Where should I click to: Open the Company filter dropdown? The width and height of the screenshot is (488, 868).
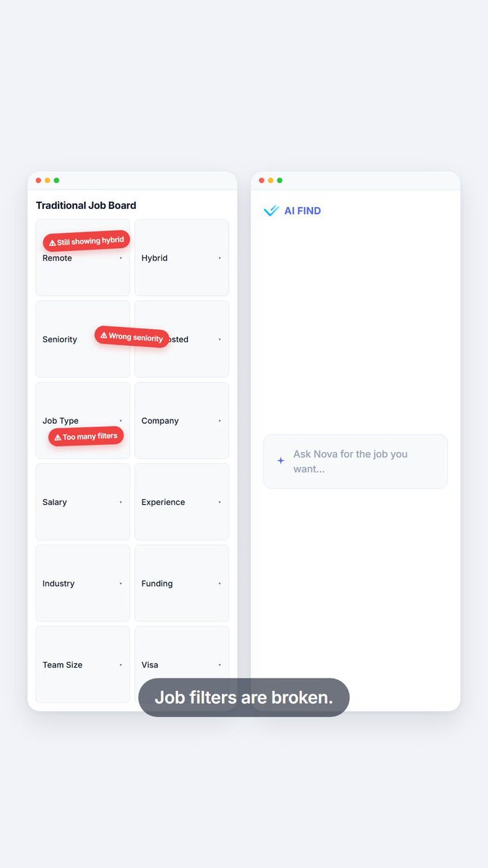coord(181,420)
